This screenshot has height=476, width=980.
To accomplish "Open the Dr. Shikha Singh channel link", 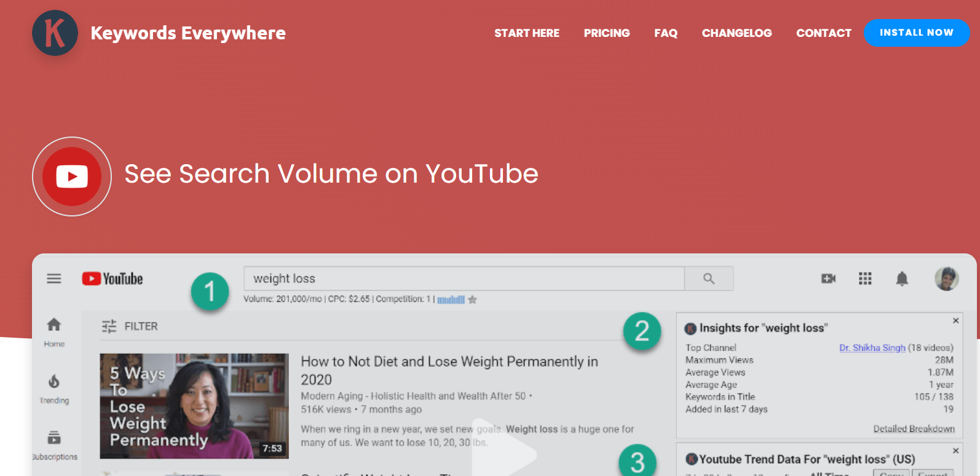I will click(x=872, y=347).
